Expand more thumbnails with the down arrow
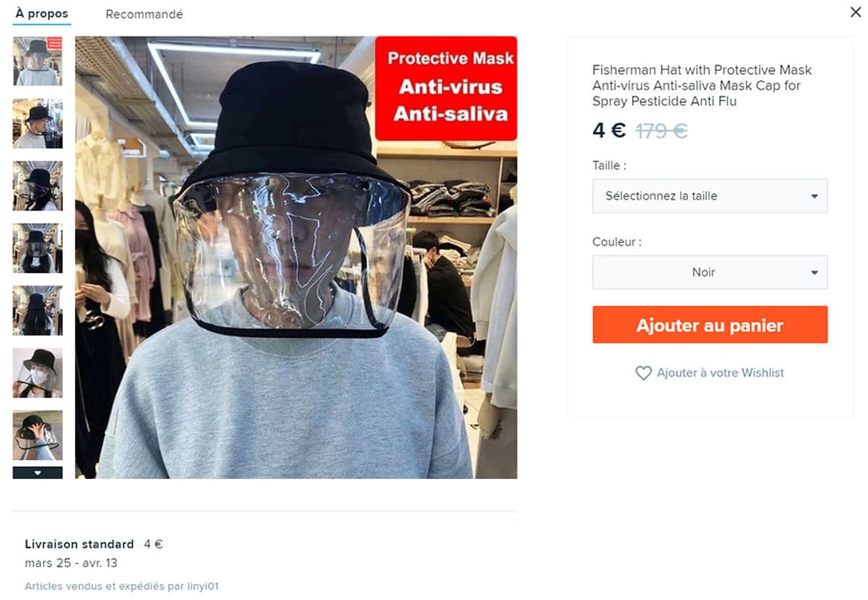 point(38,473)
